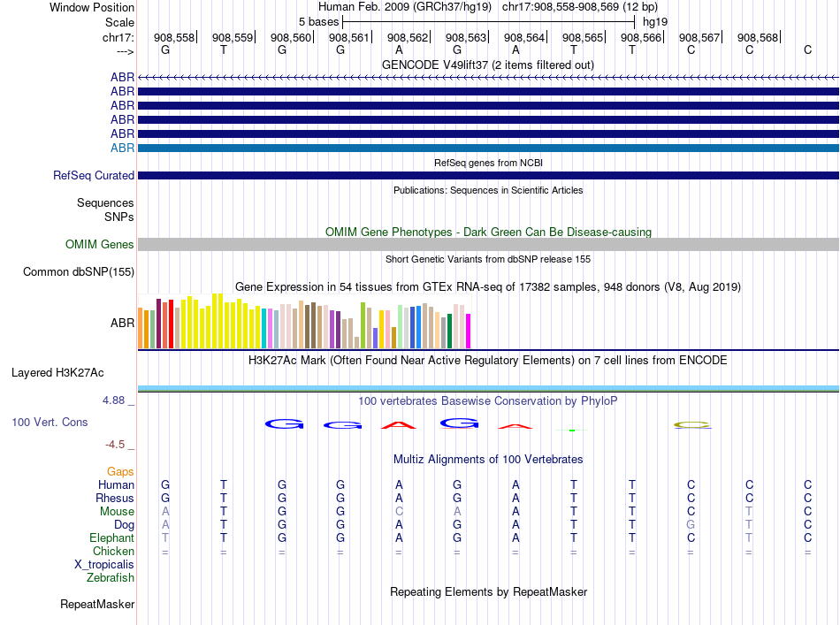Click the "OMIM Genes" track label
Screen dimensions: 840x625
click(99, 244)
